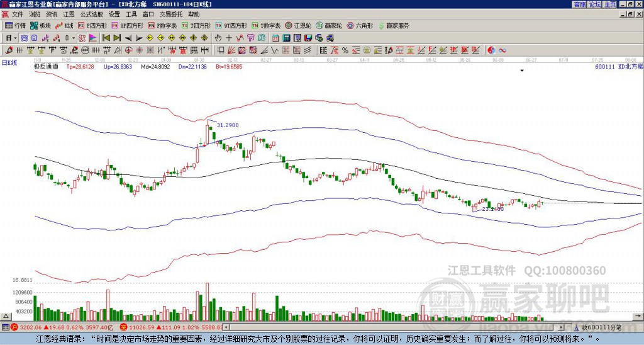Click the 客服 customer service button
Image resolution: width=644 pixels, height=345 pixels.
(579, 4)
